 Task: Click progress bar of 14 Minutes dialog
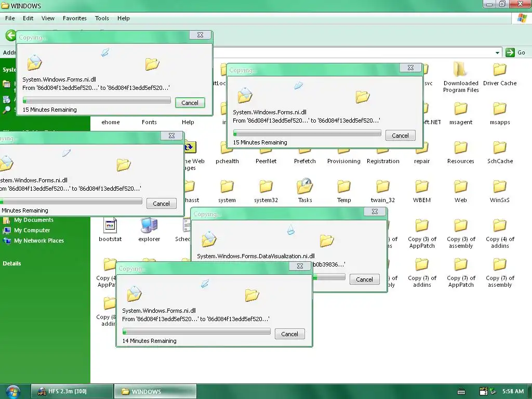(x=196, y=331)
